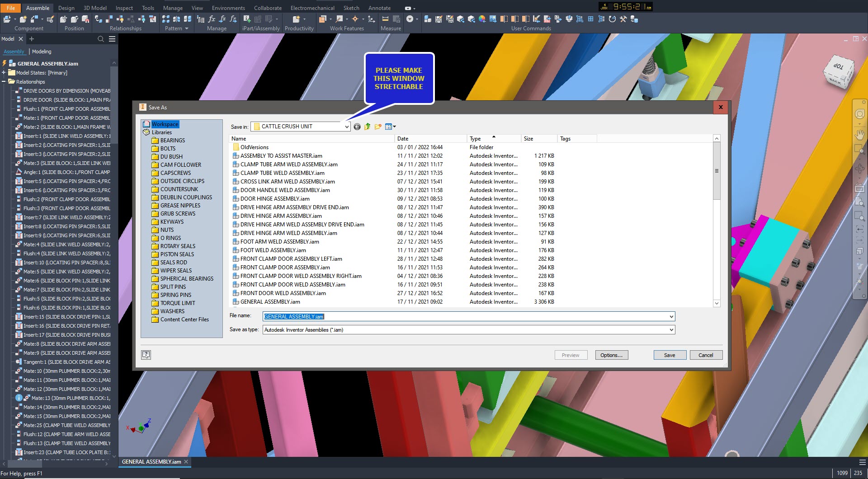Viewport: 868px width, 479px height.
Task: Click the Free Pattern icon in Pattern panel
Action: [166, 19]
